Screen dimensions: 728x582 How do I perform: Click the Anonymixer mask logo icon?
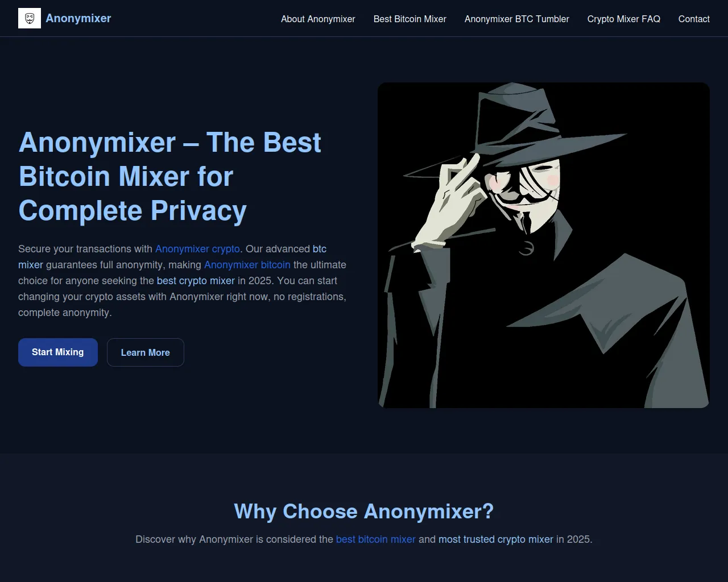(x=30, y=18)
